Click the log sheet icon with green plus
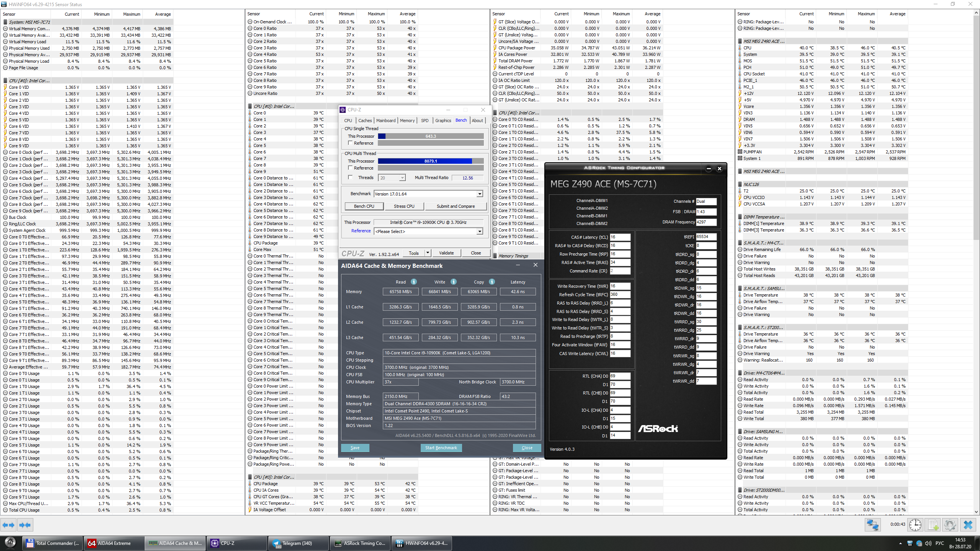980x551 pixels. tap(933, 525)
